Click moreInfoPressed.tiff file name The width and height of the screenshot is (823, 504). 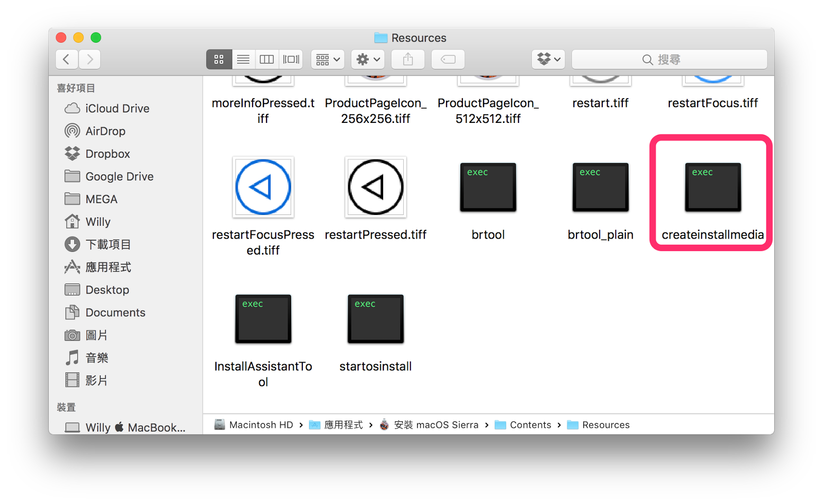coord(263,111)
